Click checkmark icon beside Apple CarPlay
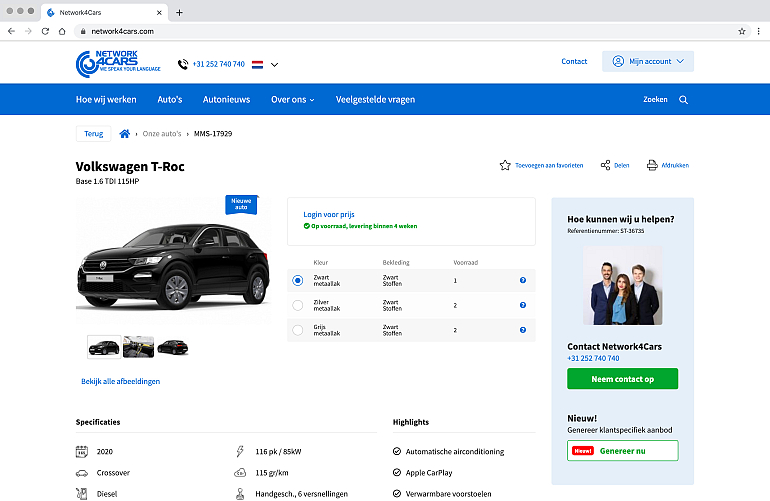This screenshot has height=501, width=770. pyautogui.click(x=397, y=473)
